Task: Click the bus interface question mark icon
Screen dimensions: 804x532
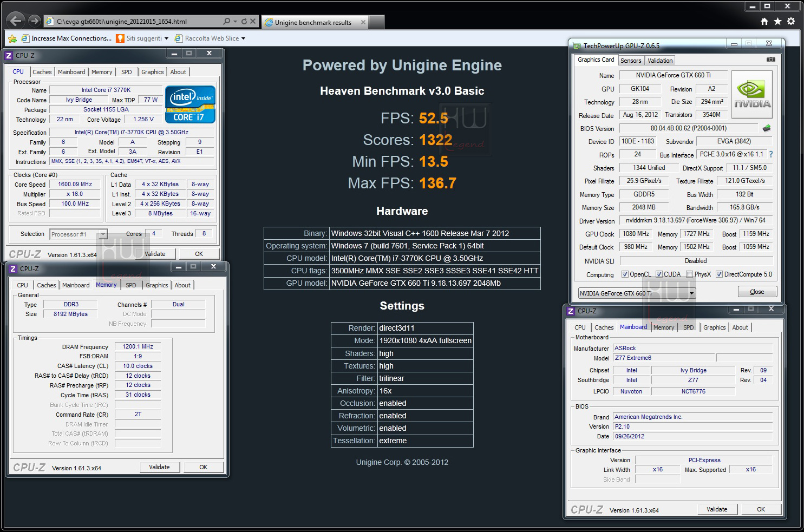Action: (771, 154)
